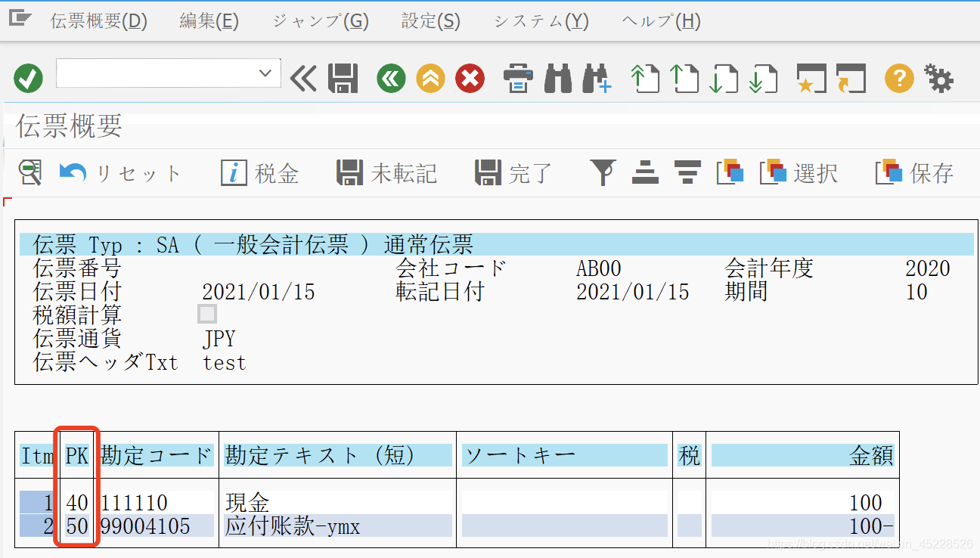
Task: Click the Itm column header
Action: click(38, 455)
